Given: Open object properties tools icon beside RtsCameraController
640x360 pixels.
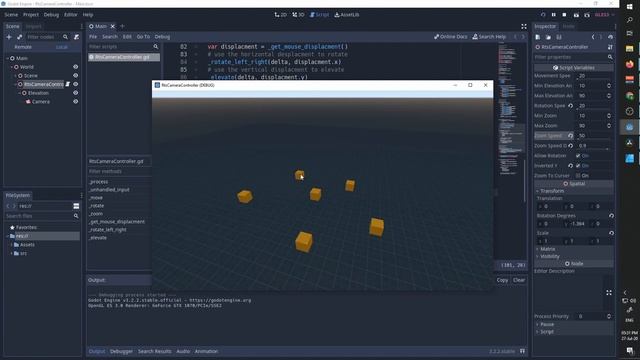Looking at the screenshot, I should coord(610,47).
